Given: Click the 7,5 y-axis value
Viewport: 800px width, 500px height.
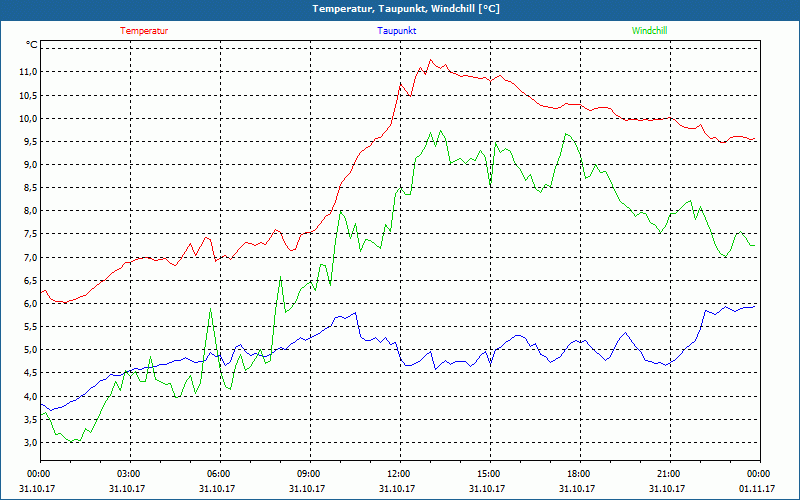Looking at the screenshot, I should click(x=30, y=234).
